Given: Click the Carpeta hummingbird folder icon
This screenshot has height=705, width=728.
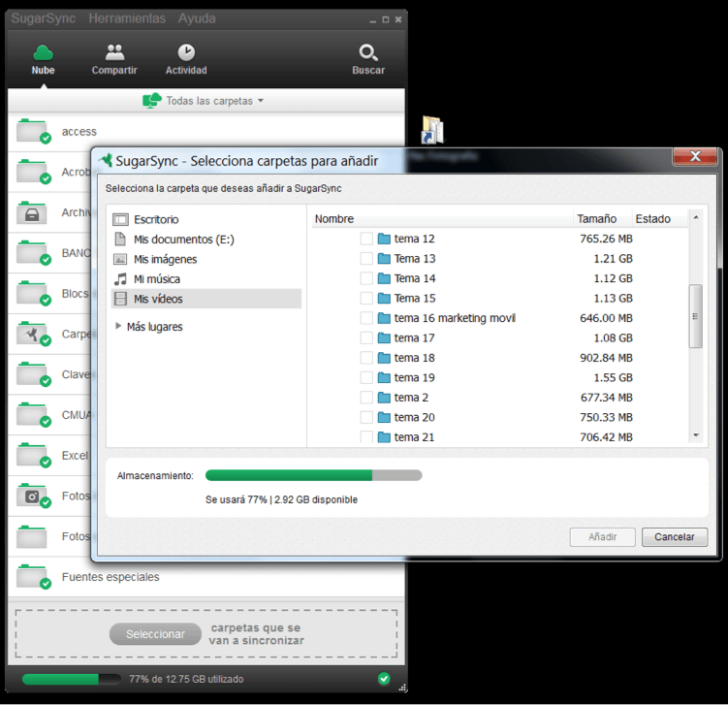Looking at the screenshot, I should coord(33,334).
